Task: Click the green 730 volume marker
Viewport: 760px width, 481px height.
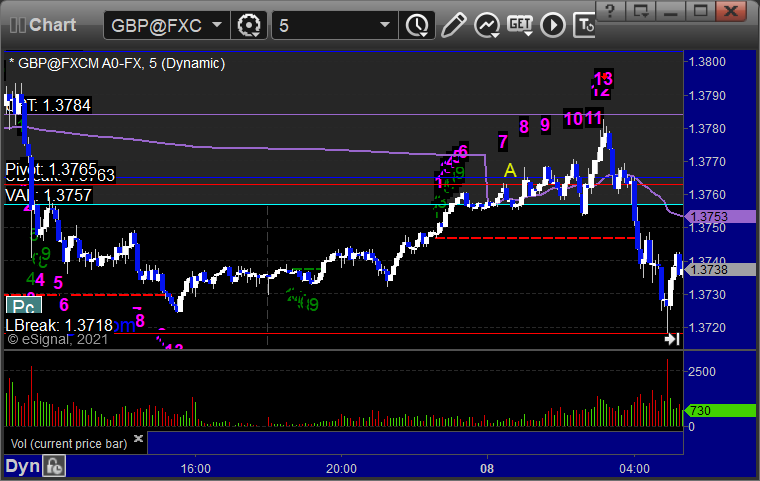Action: pos(722,411)
